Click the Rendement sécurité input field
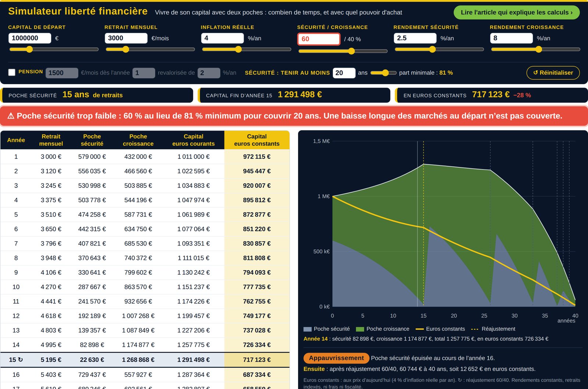588x389 pixels. (415, 38)
